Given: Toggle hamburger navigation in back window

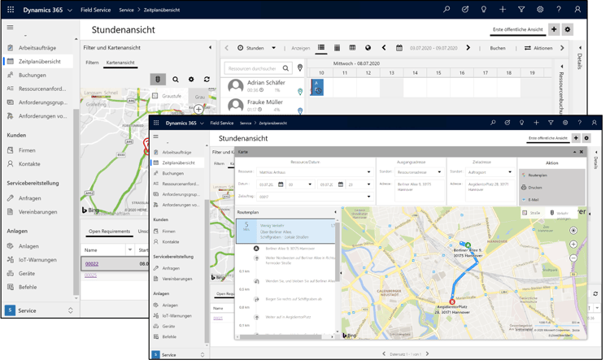Looking at the screenshot, I should tap(10, 27).
